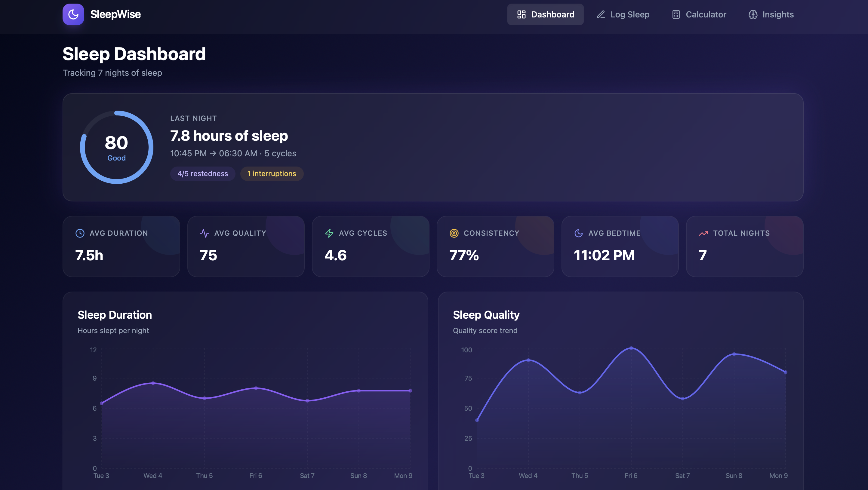Click the Total Nights value 7
This screenshot has width=868, height=490.
click(703, 255)
